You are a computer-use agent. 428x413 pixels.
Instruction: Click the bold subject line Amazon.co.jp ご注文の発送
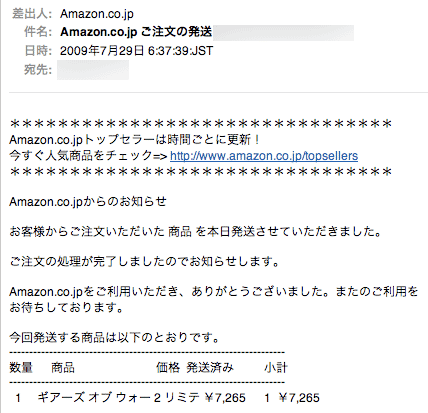pyautogui.click(x=136, y=32)
